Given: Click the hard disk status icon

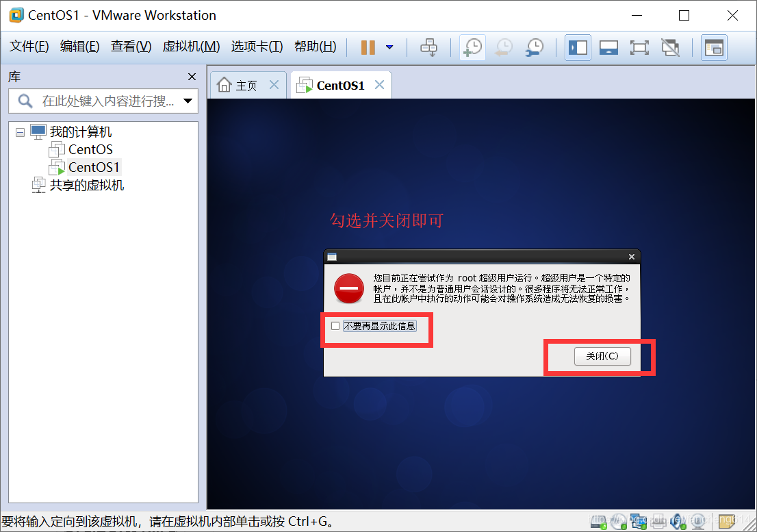Looking at the screenshot, I should coord(599,521).
